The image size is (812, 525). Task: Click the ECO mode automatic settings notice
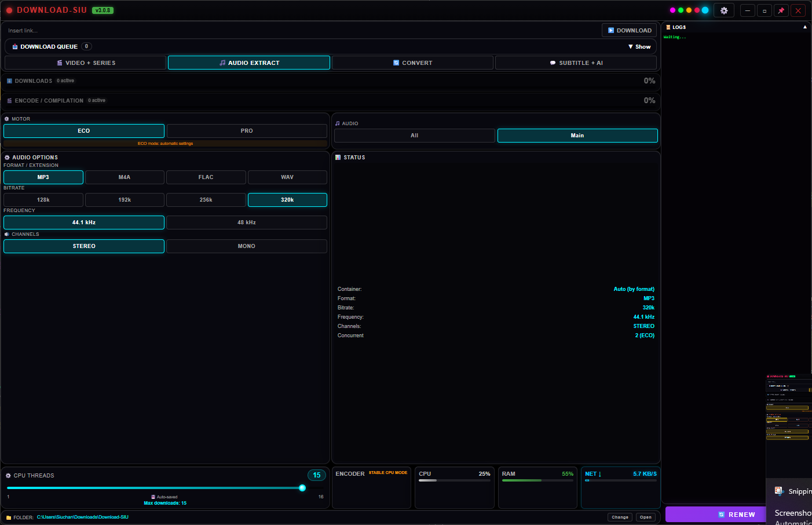click(x=166, y=144)
